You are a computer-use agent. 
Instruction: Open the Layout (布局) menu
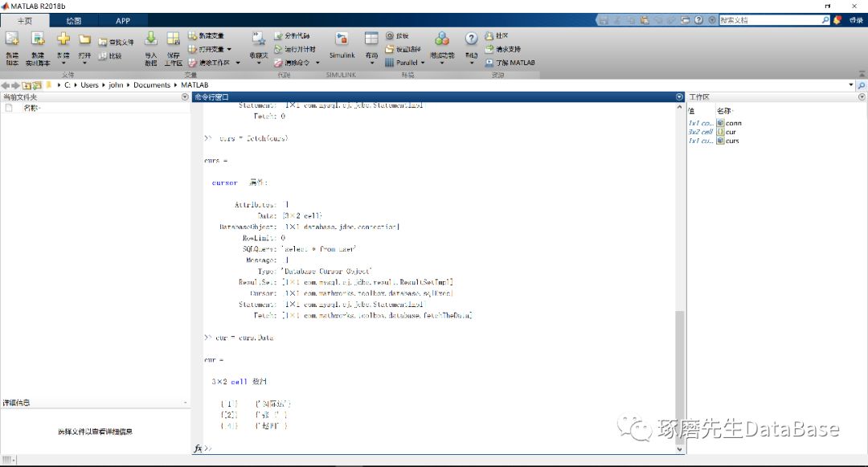(371, 48)
